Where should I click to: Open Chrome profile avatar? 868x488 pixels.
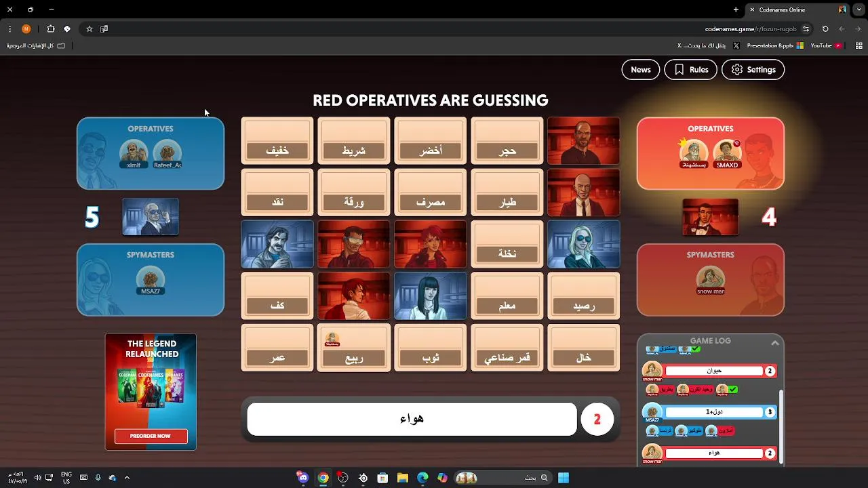tap(26, 29)
